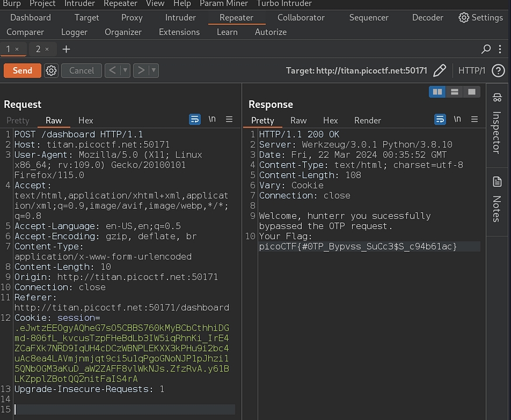
Task: Open the Request pane hamburger menu
Action: [x=230, y=119]
